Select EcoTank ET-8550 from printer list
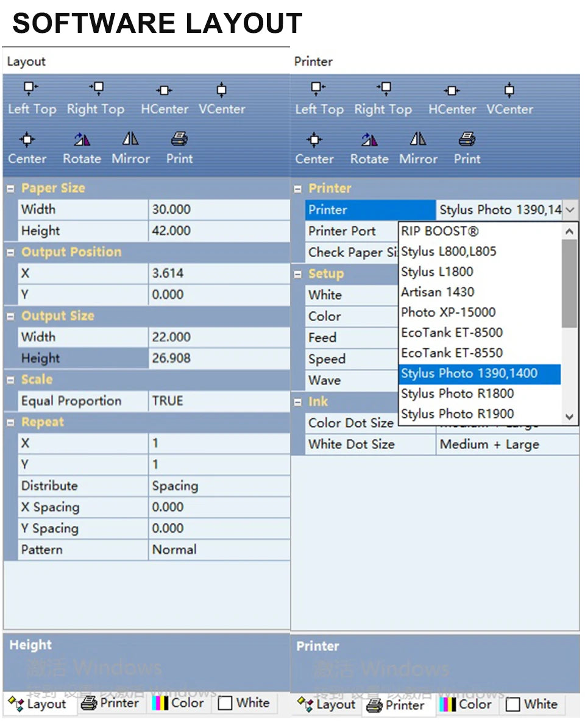This screenshot has height=728, width=585. 480,353
